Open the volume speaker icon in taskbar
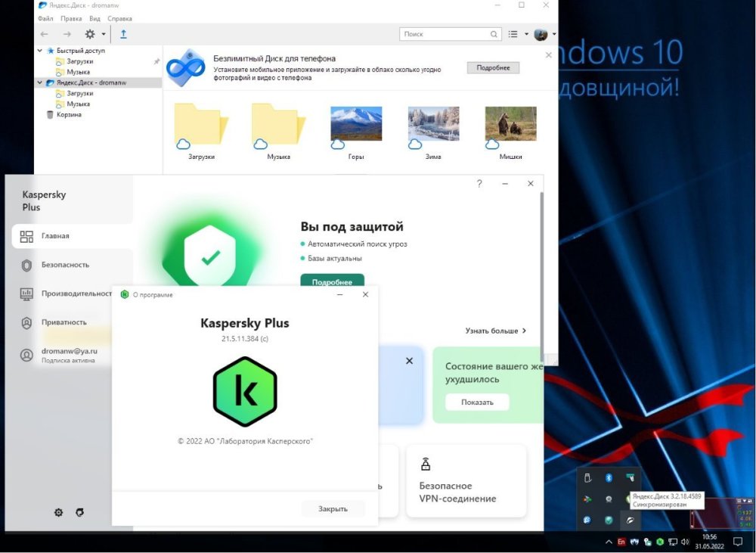 (685, 542)
